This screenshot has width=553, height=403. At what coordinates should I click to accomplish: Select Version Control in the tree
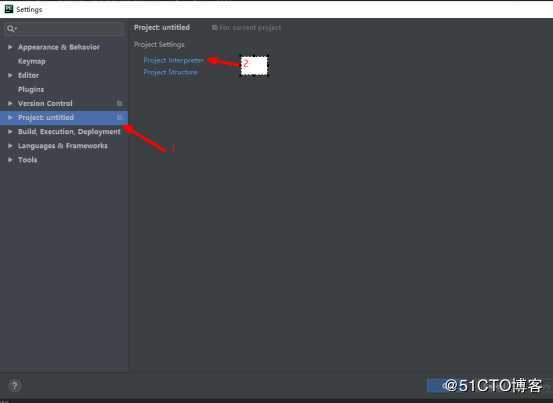pos(45,103)
